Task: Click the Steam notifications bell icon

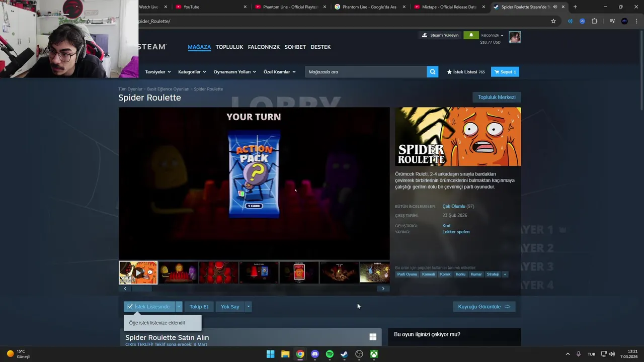Action: click(x=471, y=35)
